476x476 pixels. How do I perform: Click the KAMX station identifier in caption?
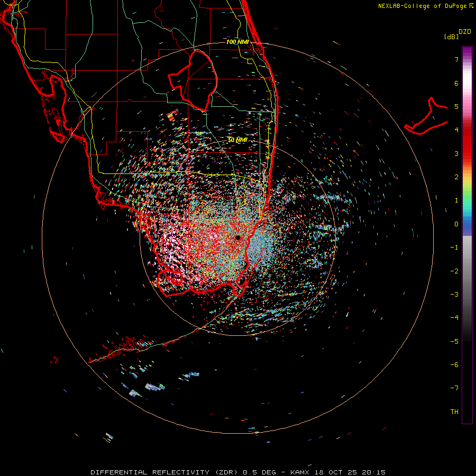point(300,472)
